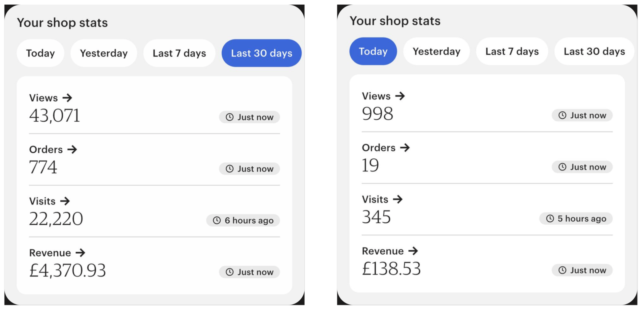This screenshot has height=310, width=644.
Task: Select the highlighted blue 'Last 30 days' tab
Action: 261,53
